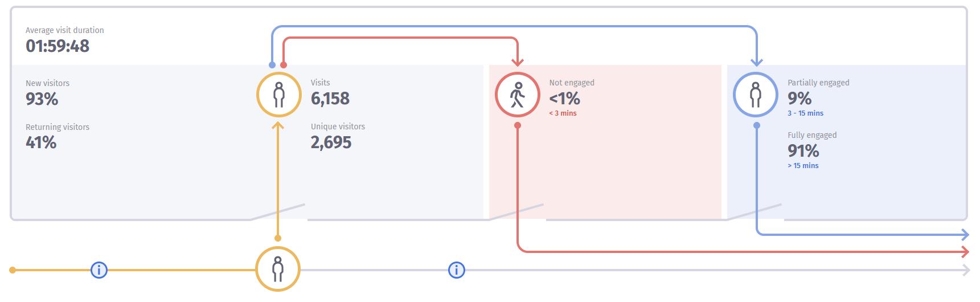980x302 pixels.
Task: Select the average visit duration value 01:59:48
Action: point(58,46)
